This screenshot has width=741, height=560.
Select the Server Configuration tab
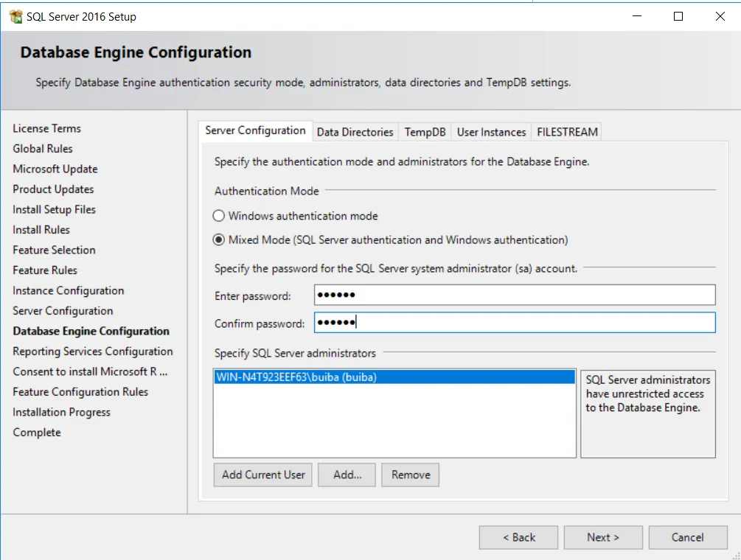click(255, 130)
